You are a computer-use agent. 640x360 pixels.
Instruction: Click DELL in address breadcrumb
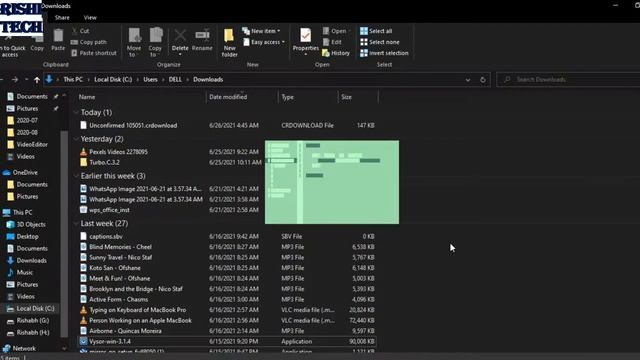(175, 80)
